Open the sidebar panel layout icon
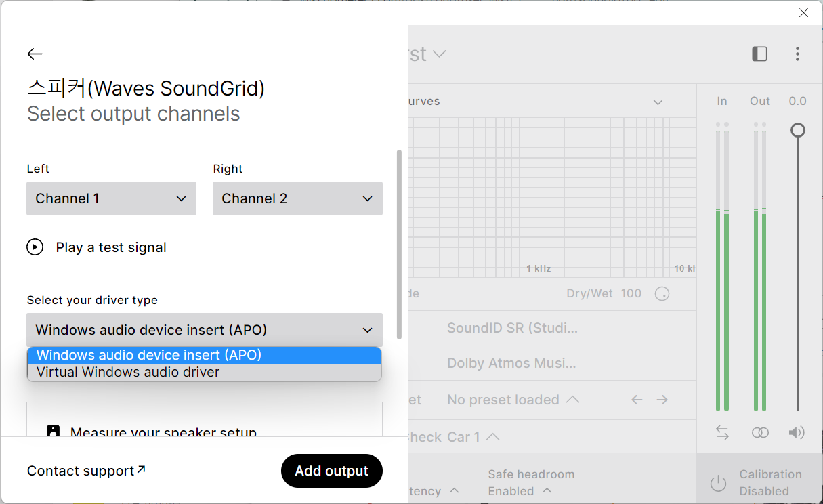The width and height of the screenshot is (823, 504). (x=759, y=54)
